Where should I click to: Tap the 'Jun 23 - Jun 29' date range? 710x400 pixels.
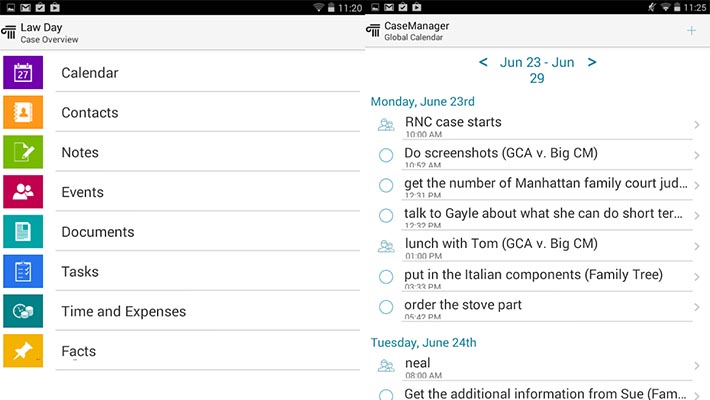pos(537,70)
